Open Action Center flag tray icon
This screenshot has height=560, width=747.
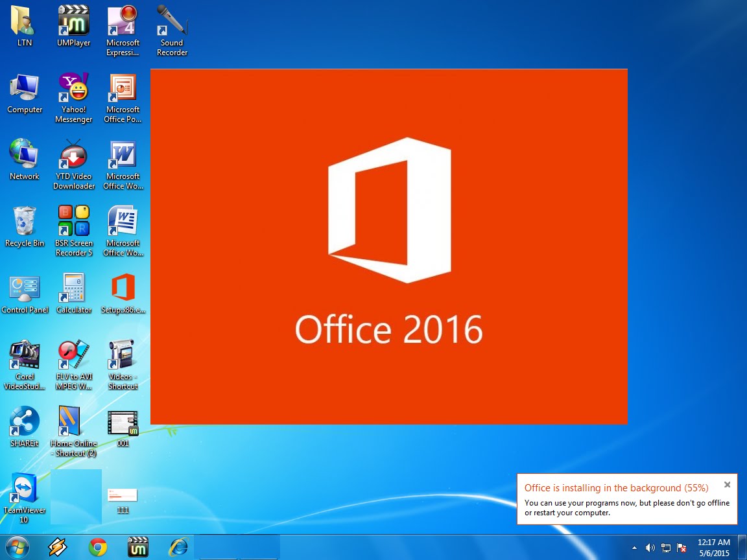pos(682,548)
